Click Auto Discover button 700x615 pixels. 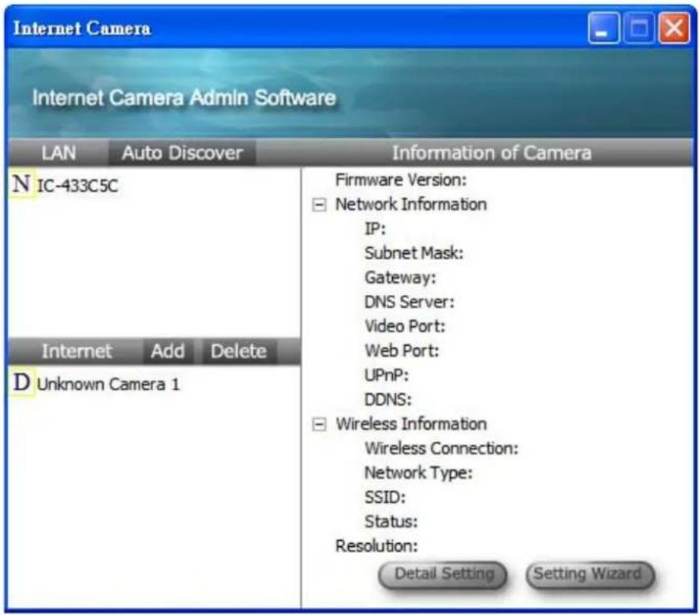pos(182,152)
